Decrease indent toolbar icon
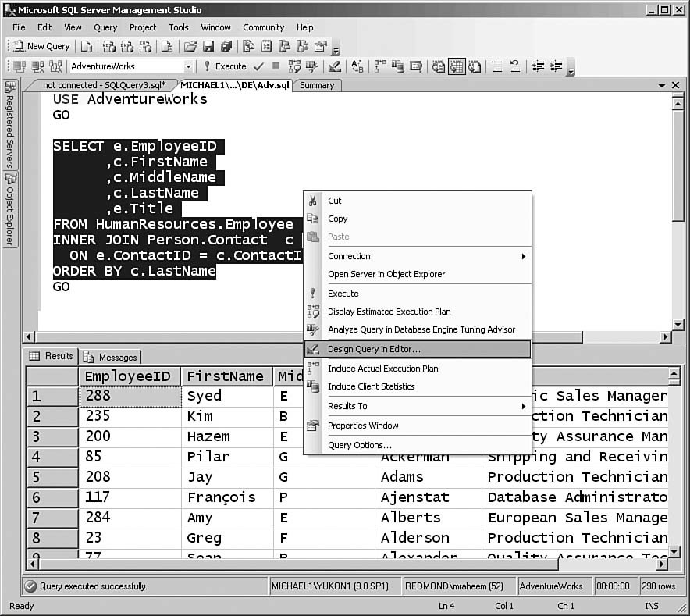The height and width of the screenshot is (616, 690). 538,66
